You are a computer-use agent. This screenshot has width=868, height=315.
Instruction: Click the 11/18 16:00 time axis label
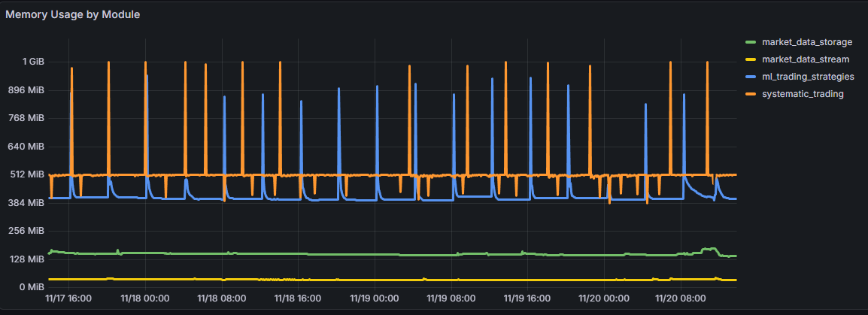coord(299,298)
